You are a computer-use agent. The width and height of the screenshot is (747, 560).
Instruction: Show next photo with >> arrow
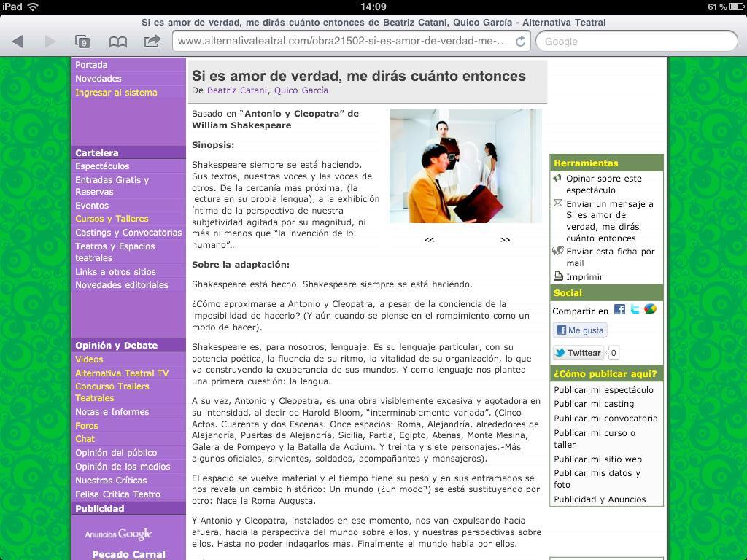pos(506,239)
